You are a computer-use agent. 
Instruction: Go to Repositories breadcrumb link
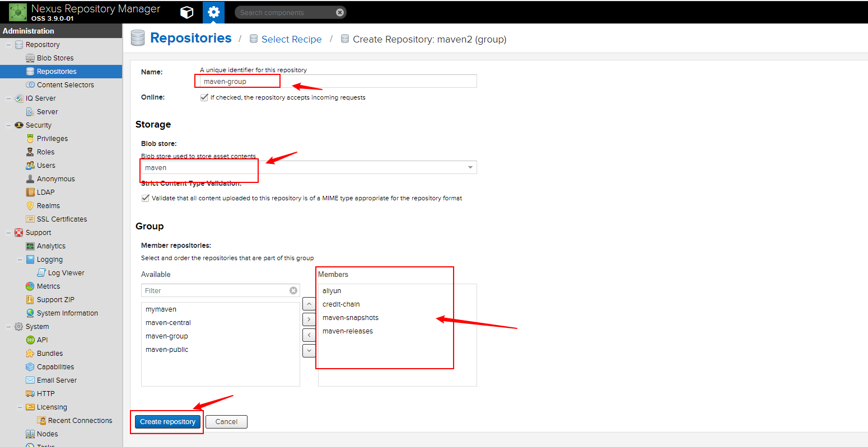point(191,38)
